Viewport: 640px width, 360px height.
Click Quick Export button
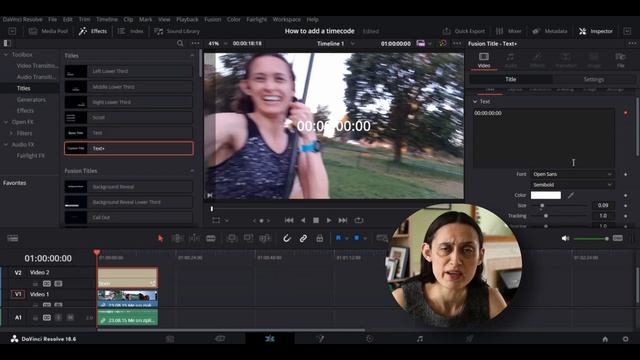coord(464,31)
